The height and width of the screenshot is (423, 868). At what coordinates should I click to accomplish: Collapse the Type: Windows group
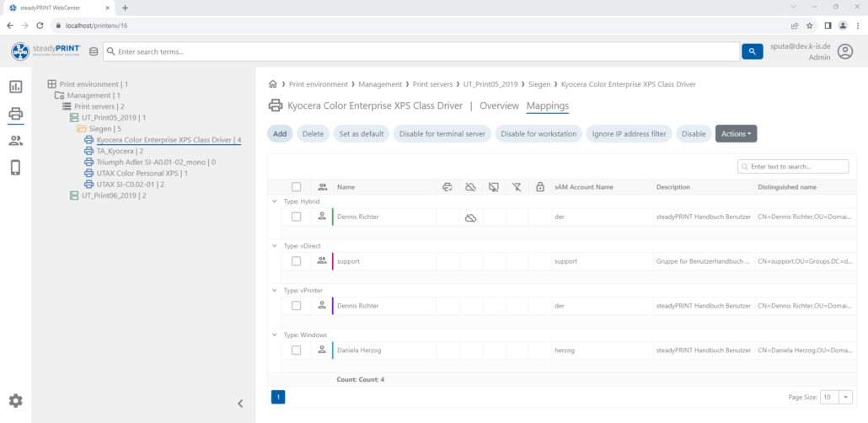click(274, 335)
